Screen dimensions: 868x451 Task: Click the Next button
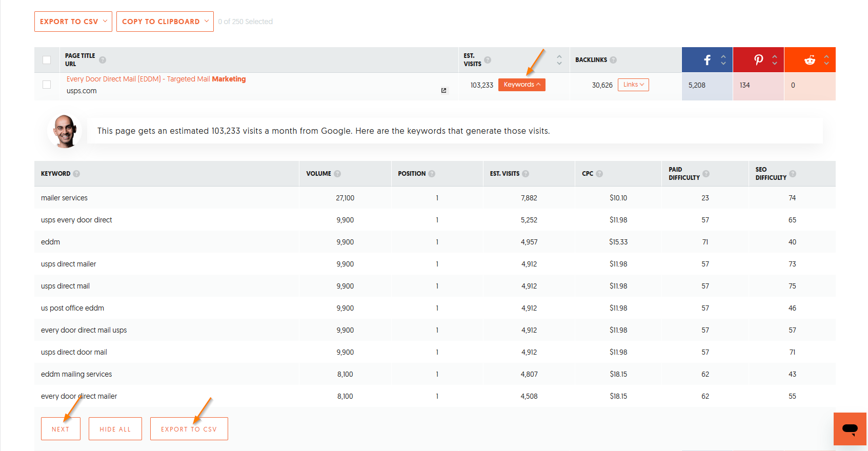click(60, 429)
